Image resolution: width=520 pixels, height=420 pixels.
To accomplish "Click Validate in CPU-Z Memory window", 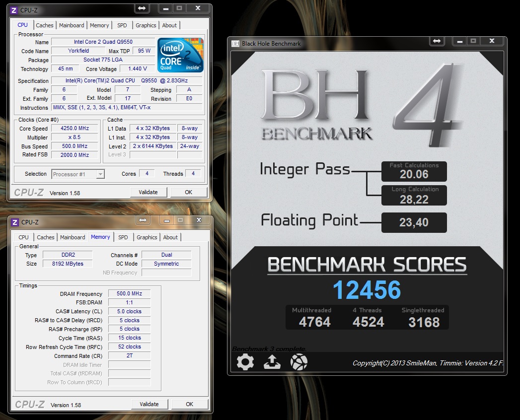I will (x=149, y=404).
